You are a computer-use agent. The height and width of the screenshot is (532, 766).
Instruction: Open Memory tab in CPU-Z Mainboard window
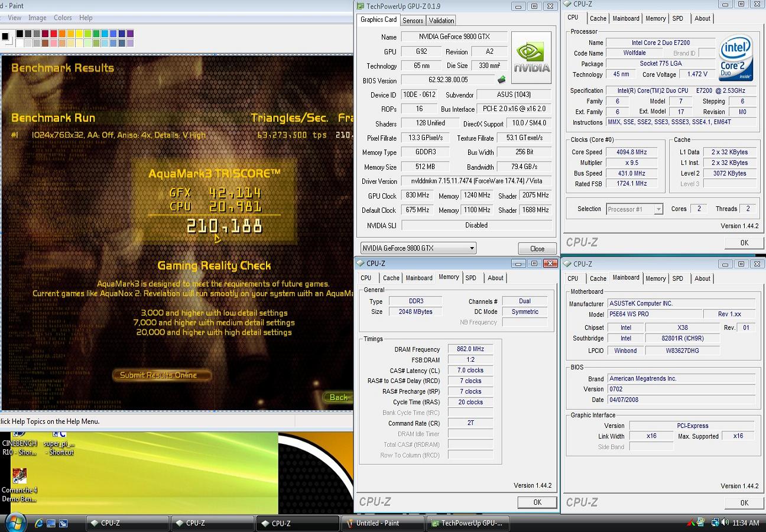coord(655,278)
